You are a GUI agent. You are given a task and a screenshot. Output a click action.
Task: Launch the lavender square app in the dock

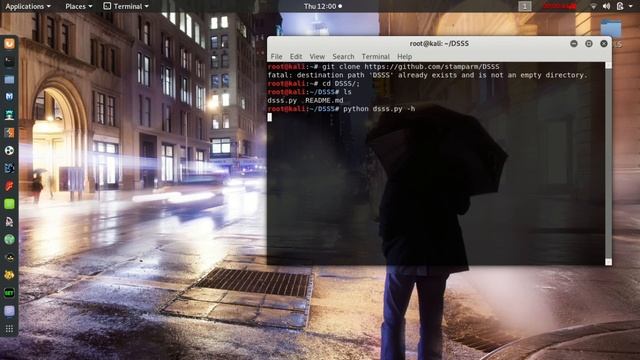click(x=9, y=311)
